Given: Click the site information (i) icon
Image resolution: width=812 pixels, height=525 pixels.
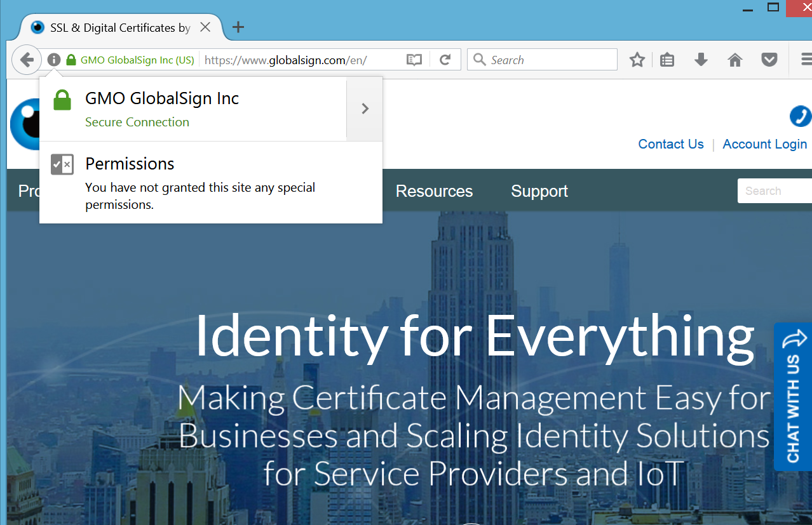Looking at the screenshot, I should pyautogui.click(x=54, y=60).
